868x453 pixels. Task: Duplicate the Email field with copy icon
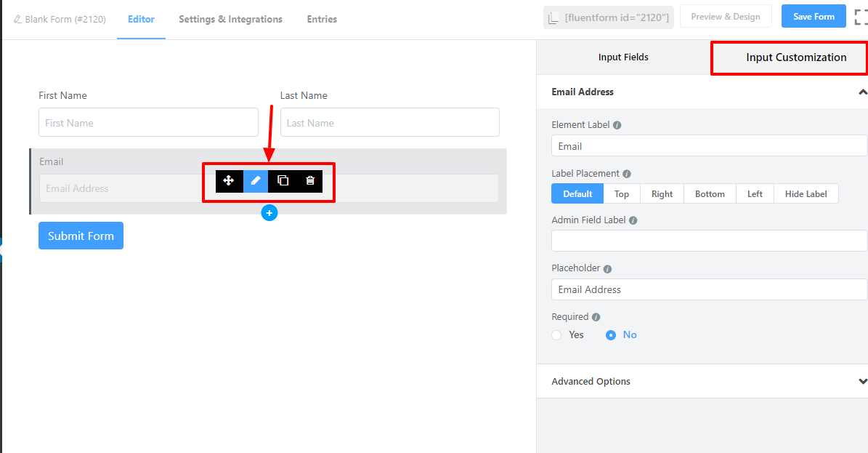(x=283, y=181)
